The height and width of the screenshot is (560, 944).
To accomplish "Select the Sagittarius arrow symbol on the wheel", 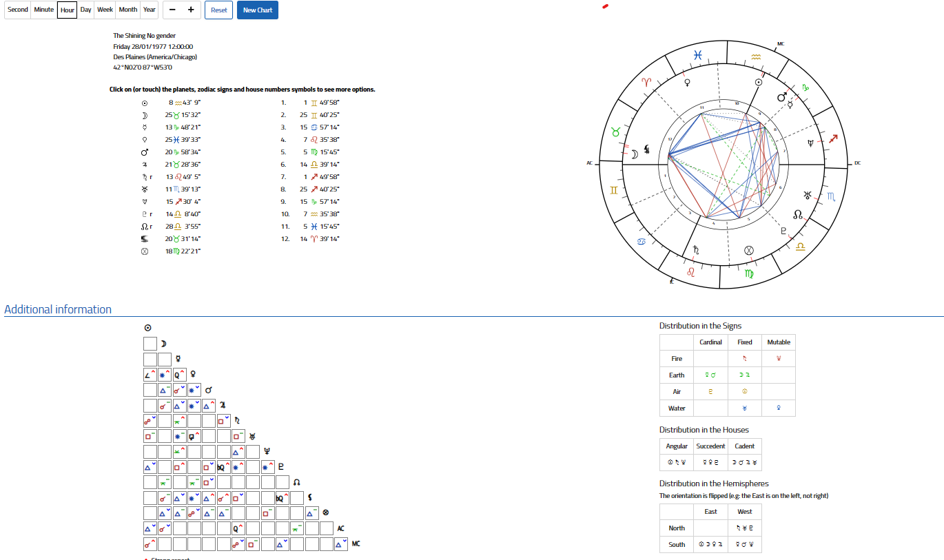I will (833, 140).
